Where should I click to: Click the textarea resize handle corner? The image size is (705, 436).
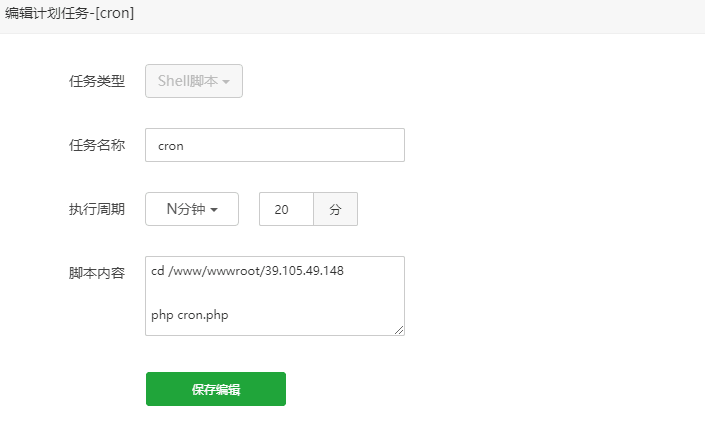tap(399, 330)
